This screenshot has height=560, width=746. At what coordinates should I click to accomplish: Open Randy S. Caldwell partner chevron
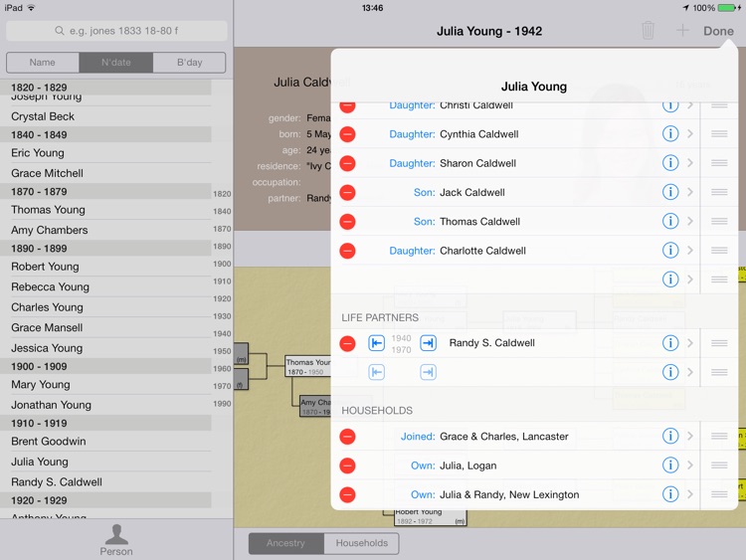tap(690, 343)
